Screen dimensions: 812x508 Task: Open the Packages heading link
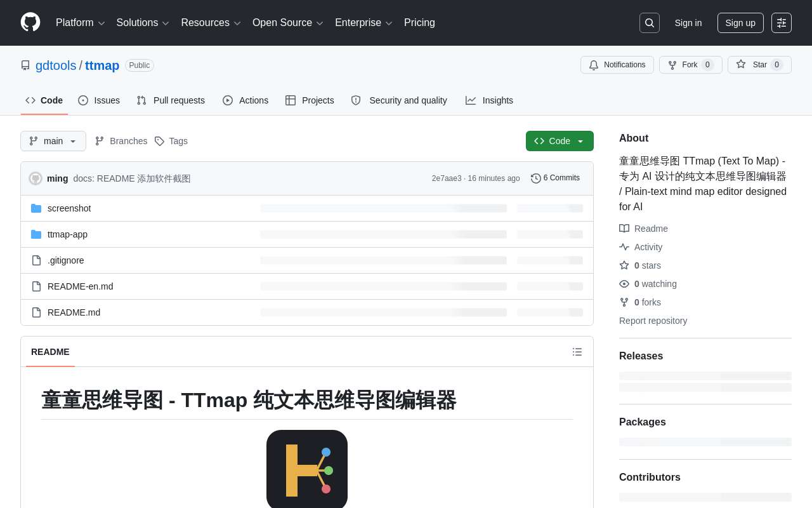pyautogui.click(x=643, y=422)
